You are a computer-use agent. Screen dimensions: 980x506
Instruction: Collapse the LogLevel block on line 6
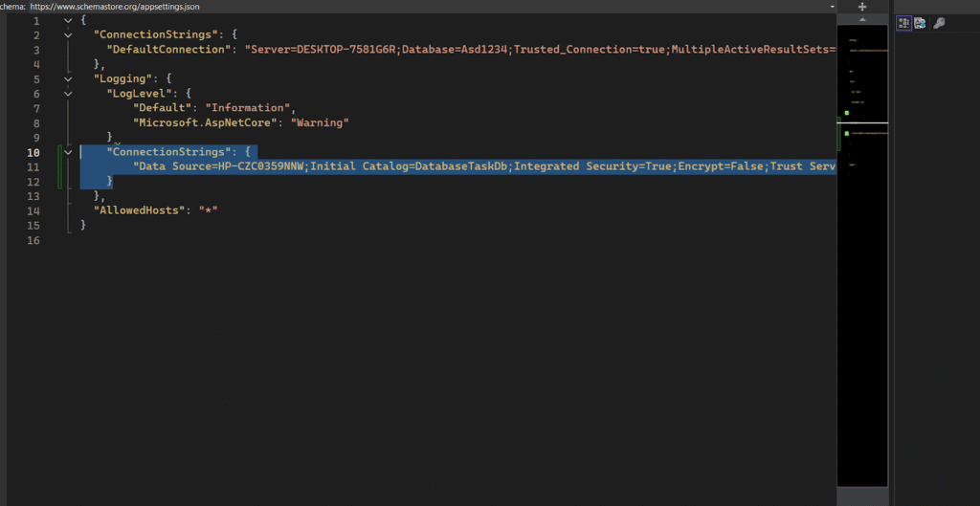[x=67, y=94]
